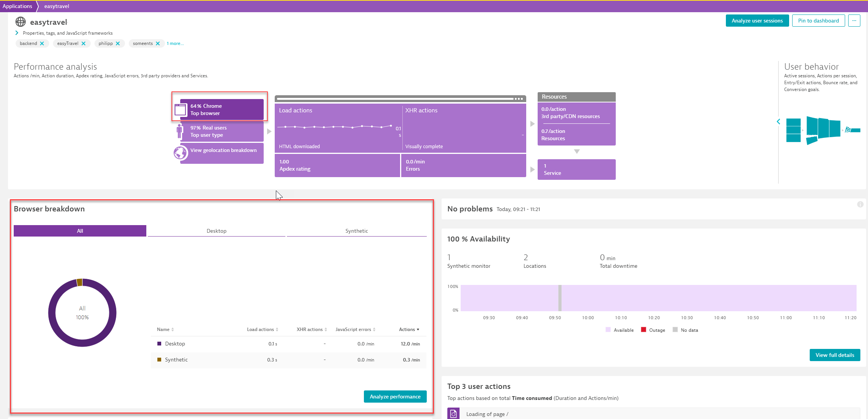
Task: Click '2 Locations' value
Action: tap(535, 261)
